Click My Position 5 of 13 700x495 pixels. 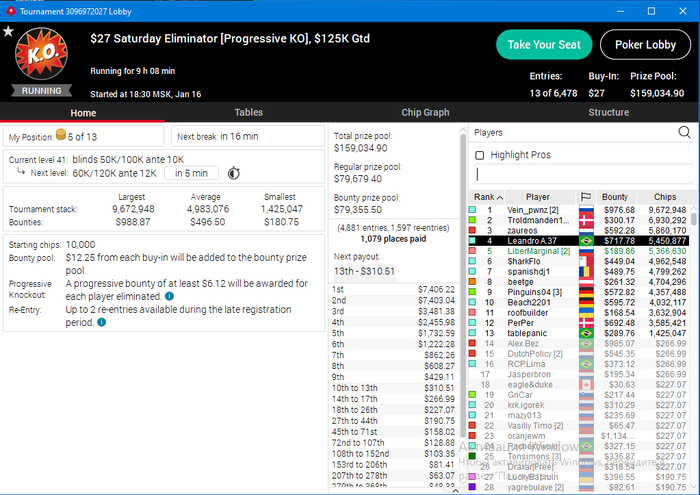(x=83, y=136)
